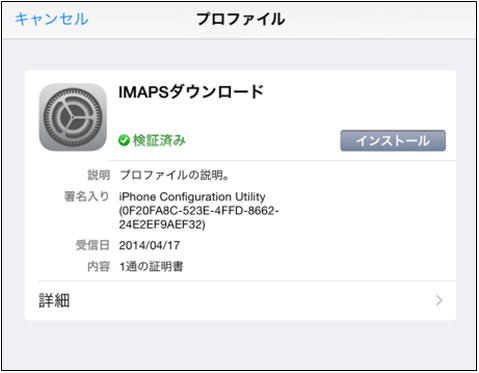Viewport: 479px width, 373px height.
Task: Click the 2014/04/17 received date
Action: pos(149,245)
